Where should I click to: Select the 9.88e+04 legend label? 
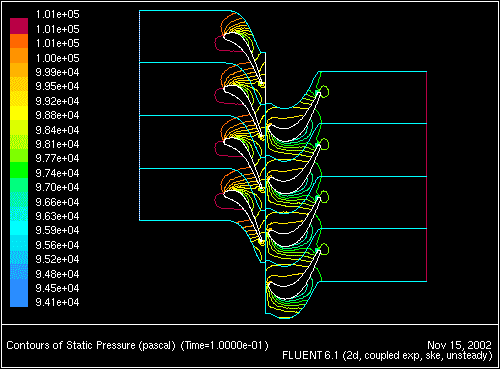pyautogui.click(x=57, y=115)
